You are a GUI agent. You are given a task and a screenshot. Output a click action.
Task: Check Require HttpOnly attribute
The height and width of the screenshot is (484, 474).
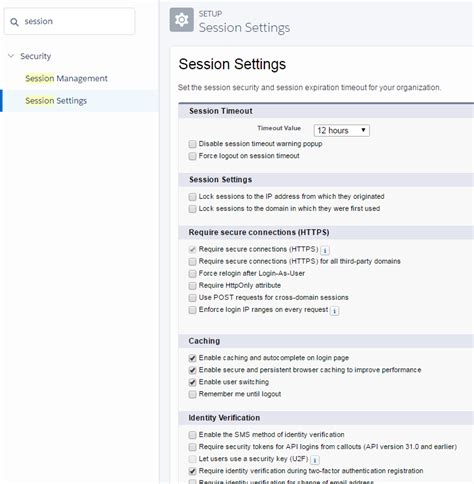[192, 286]
